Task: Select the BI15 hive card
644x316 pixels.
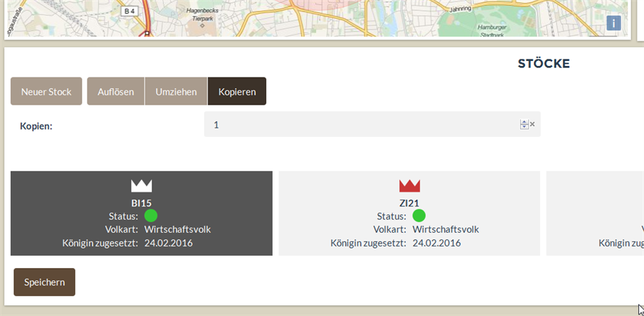Action: pos(141,213)
